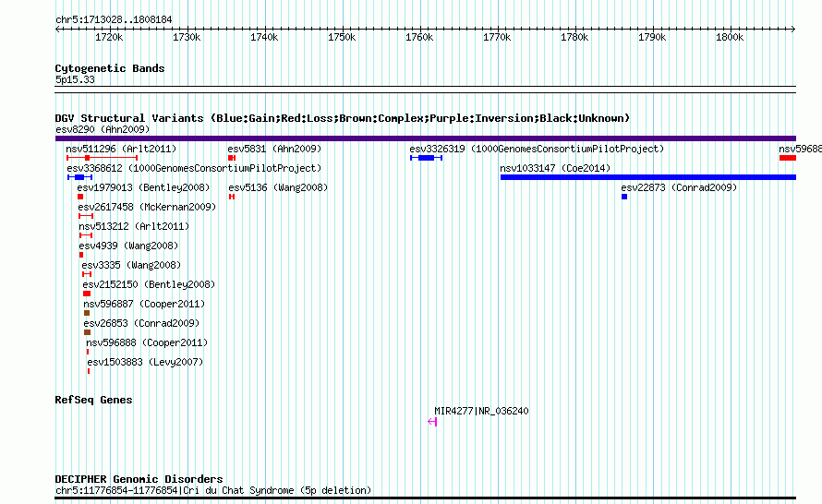This screenshot has height=504, width=822.
Task: Click the Cri du Chat Syndrome black bar
Action: [426, 498]
